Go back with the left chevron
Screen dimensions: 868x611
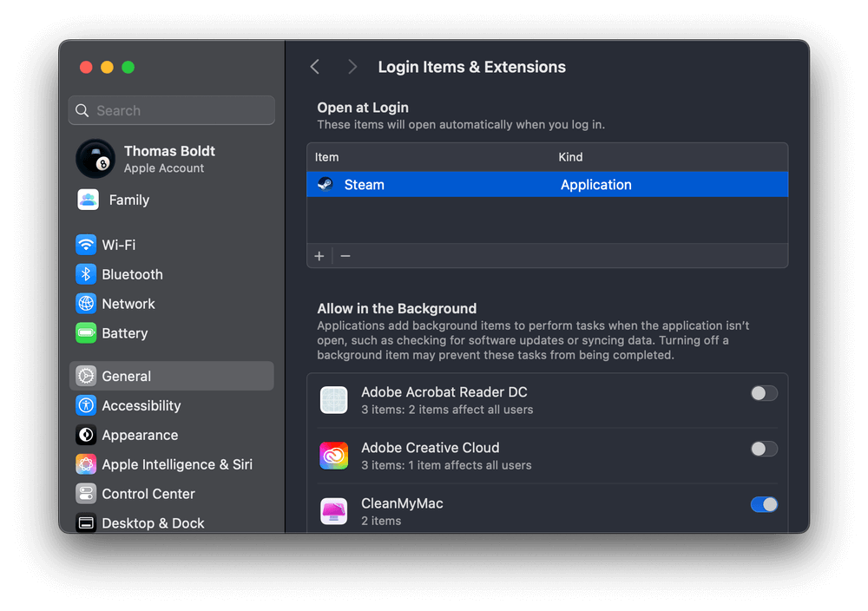click(x=315, y=67)
